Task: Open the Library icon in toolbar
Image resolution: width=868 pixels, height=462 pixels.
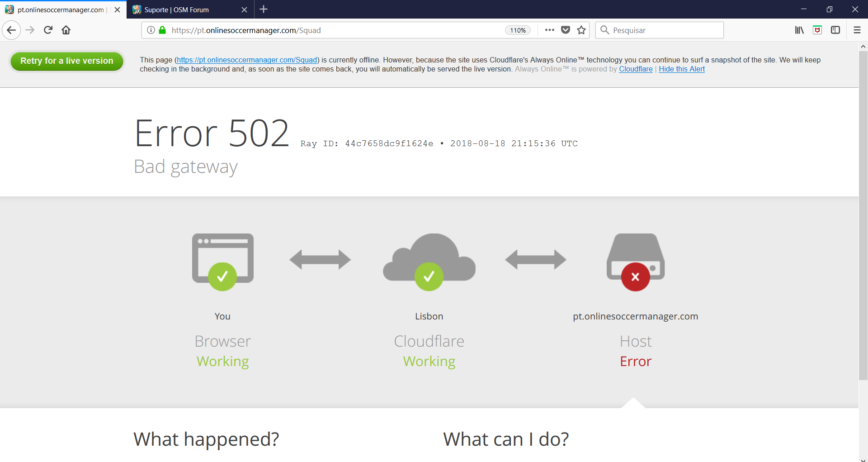Action: pyautogui.click(x=799, y=30)
